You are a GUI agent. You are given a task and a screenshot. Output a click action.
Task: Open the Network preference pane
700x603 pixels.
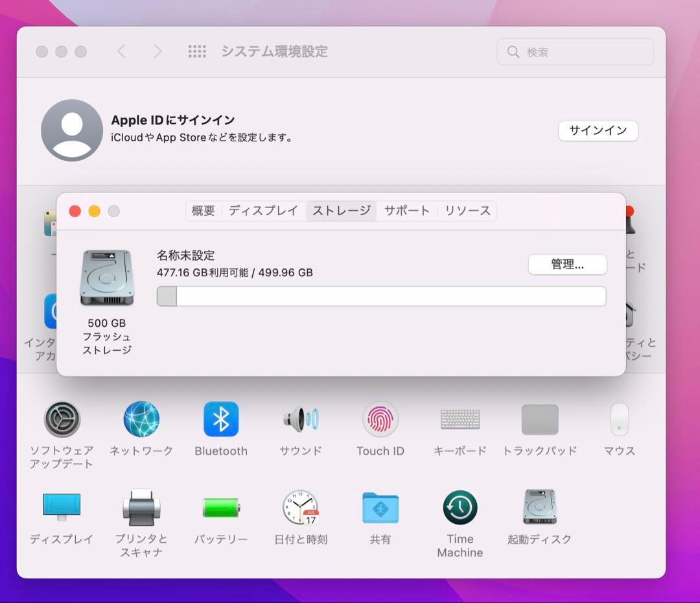[x=141, y=419]
